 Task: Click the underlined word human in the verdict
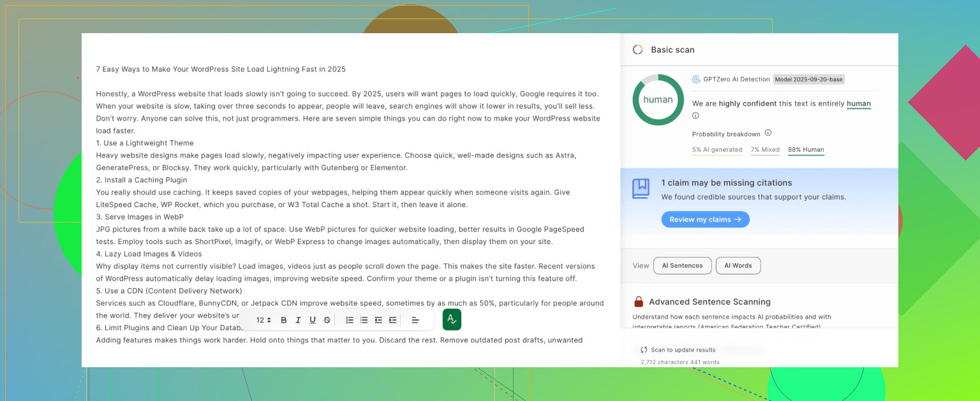[x=859, y=104]
